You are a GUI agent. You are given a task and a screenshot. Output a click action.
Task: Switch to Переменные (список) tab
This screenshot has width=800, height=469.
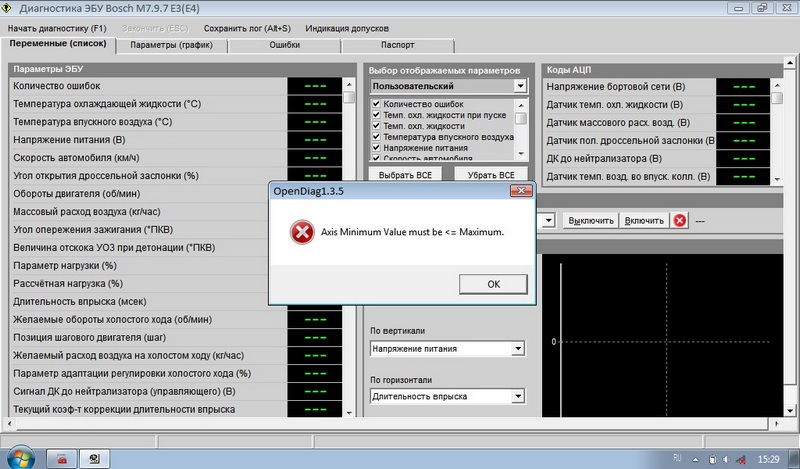(58, 44)
